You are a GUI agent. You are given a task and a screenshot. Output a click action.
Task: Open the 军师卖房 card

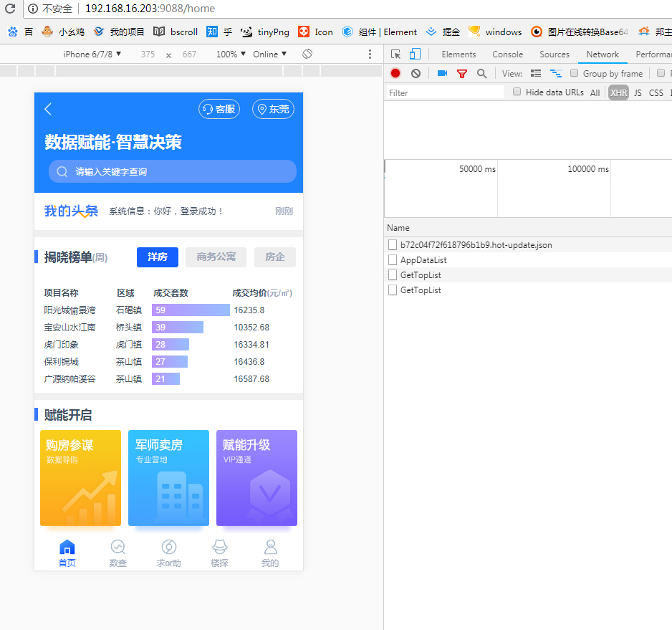(x=168, y=478)
